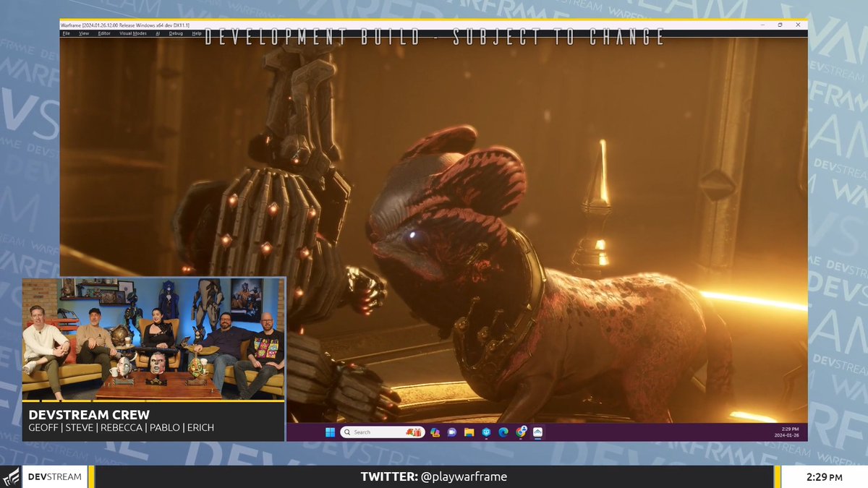868x488 pixels.
Task: Open the View menu
Action: pyautogui.click(x=84, y=33)
